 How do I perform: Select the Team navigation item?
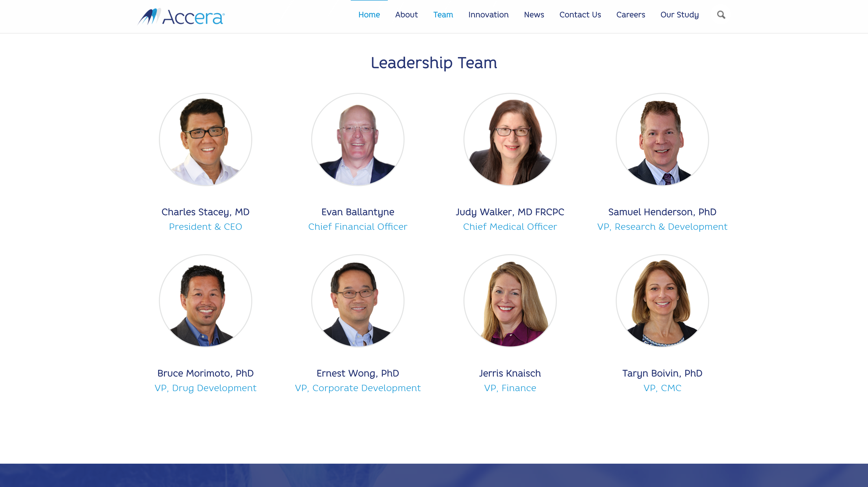tap(443, 15)
